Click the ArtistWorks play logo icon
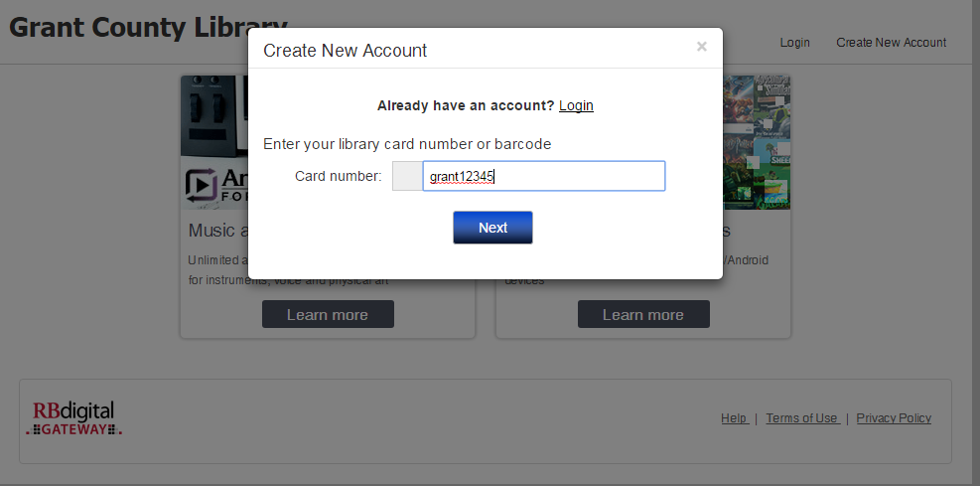Screen dimensions: 980x486 click(x=201, y=186)
